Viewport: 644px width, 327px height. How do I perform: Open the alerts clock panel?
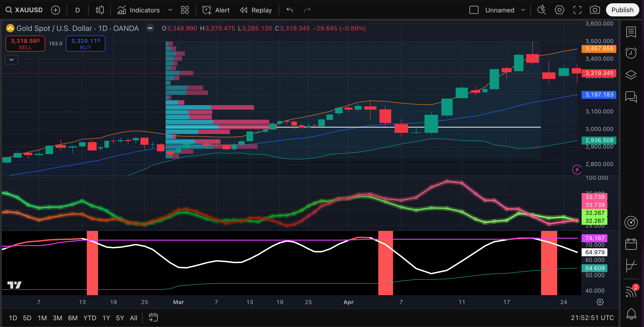click(x=631, y=53)
